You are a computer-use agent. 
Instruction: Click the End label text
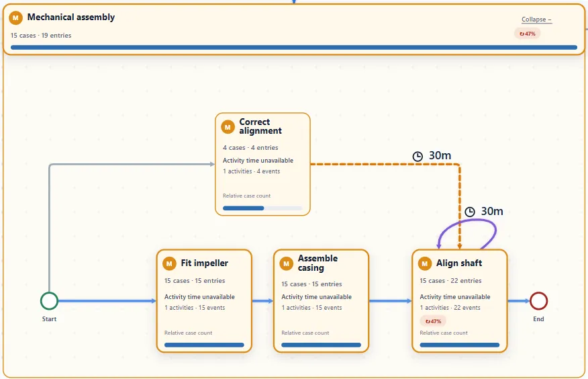[538, 319]
